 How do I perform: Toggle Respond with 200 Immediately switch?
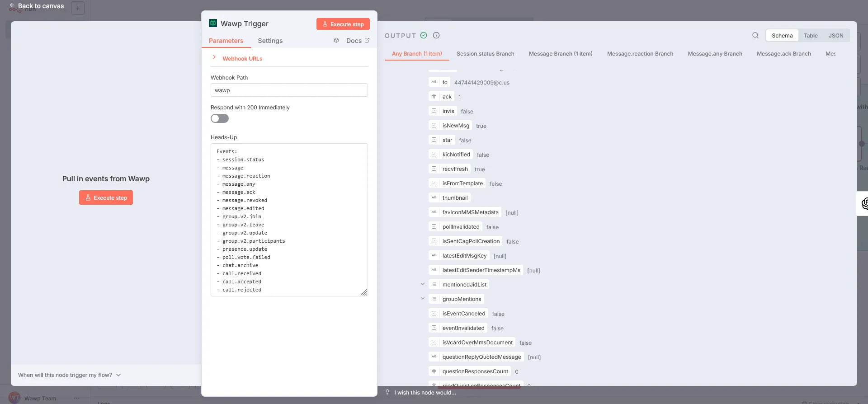coord(220,118)
